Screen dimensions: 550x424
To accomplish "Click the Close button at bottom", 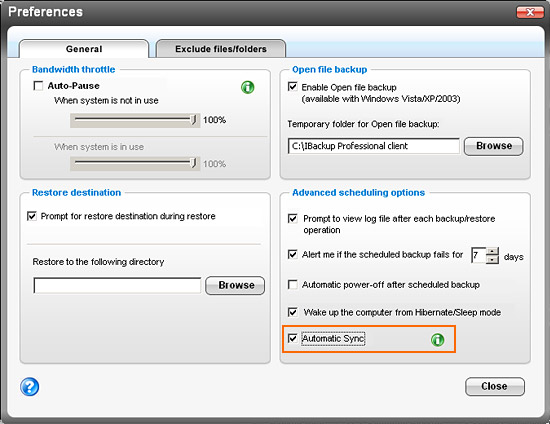I will point(495,386).
